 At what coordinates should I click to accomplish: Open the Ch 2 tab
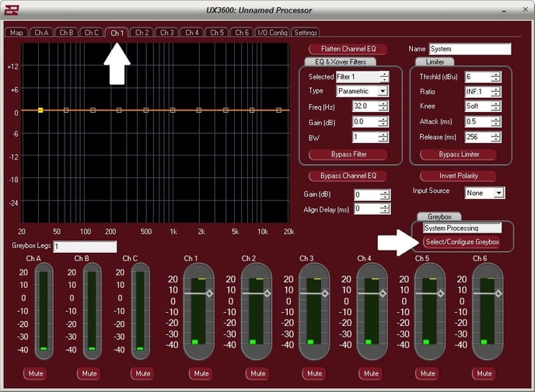pyautogui.click(x=142, y=33)
